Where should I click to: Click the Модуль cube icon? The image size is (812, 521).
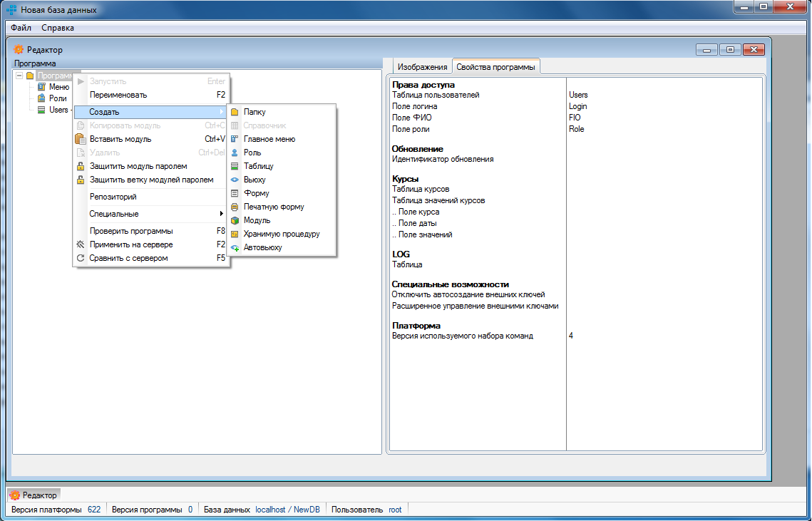[235, 220]
